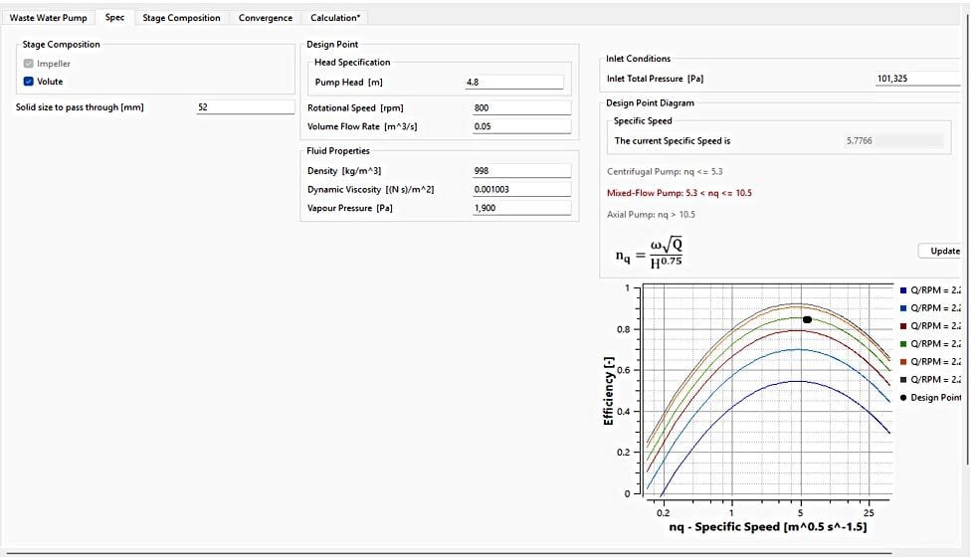Click the Design Point Diagram label
The width and height of the screenshot is (974, 560).
point(651,103)
